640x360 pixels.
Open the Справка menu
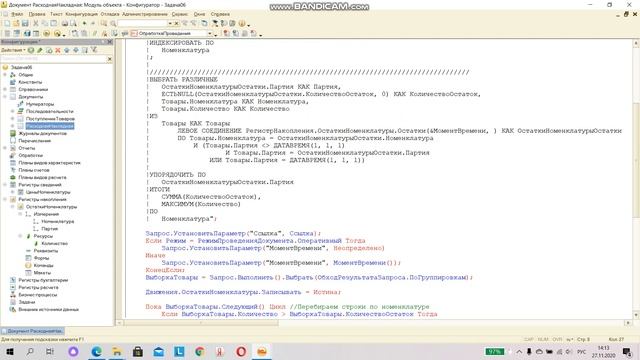(x=220, y=14)
